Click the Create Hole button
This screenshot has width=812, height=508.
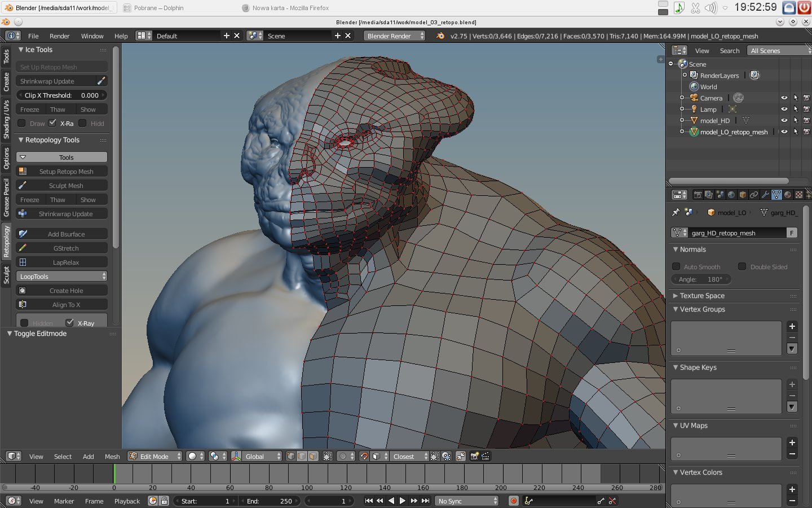coord(62,290)
